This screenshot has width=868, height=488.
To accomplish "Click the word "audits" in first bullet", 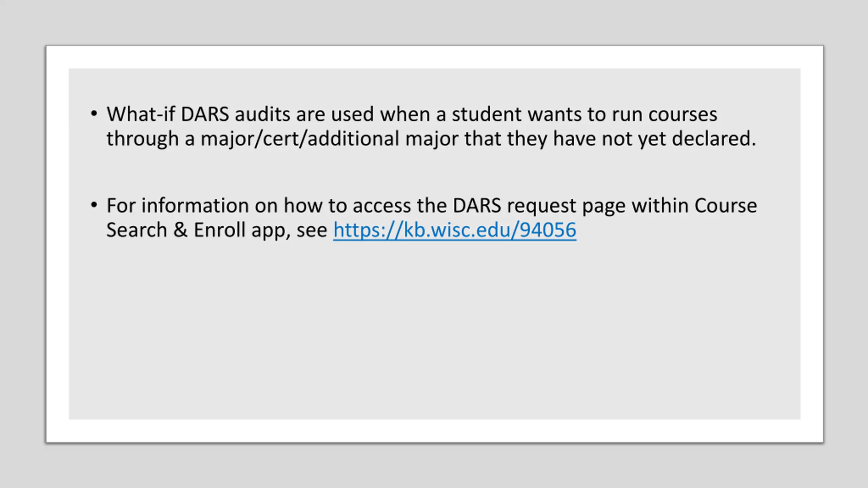I will click(x=262, y=114).
